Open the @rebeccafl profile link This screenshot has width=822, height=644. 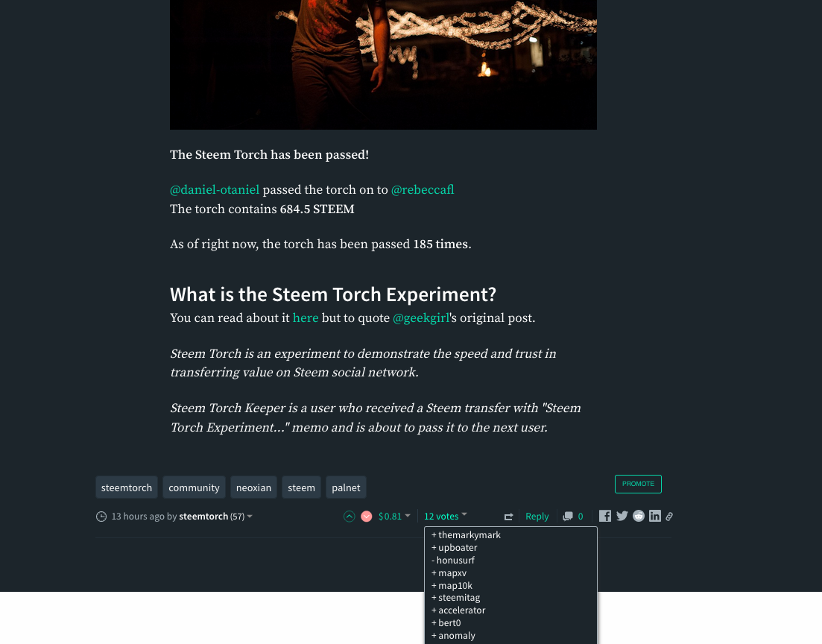423,190
